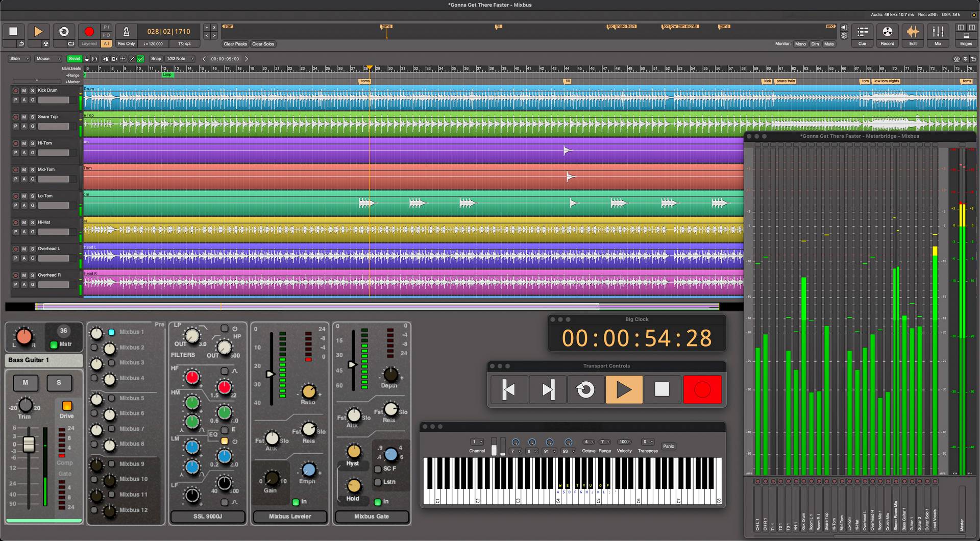980x541 pixels.
Task: Open the settings gear icon beside the speaker
Action: click(x=844, y=35)
